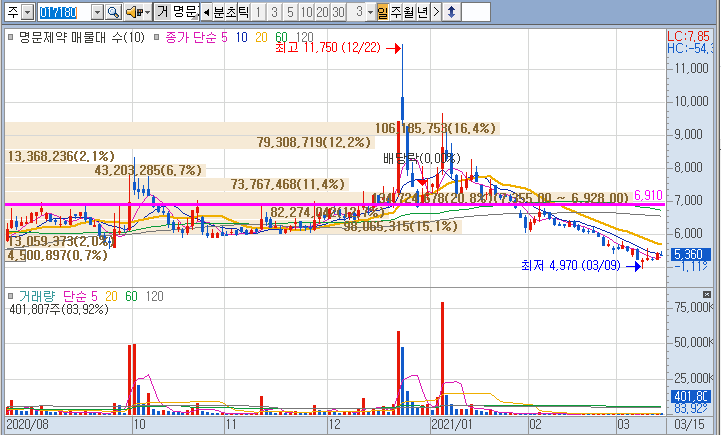This screenshot has height=435, width=721.
Task: Click orange 20 price moving average label
Action: point(261,37)
